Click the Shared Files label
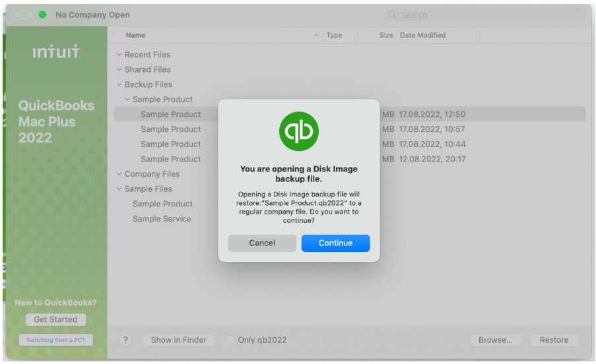Screen dimensions: 596x364 (x=147, y=69)
